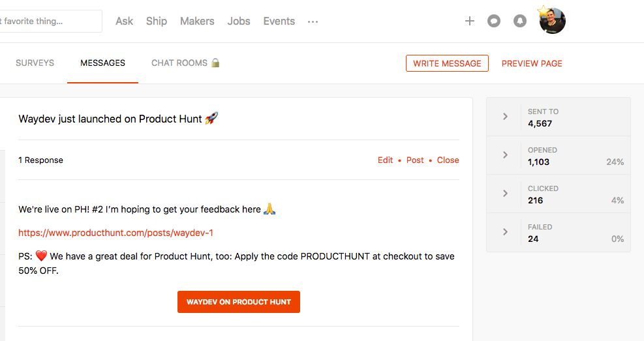The width and height of the screenshot is (644, 341).
Task: Click the plus icon in header
Action: [x=469, y=22]
